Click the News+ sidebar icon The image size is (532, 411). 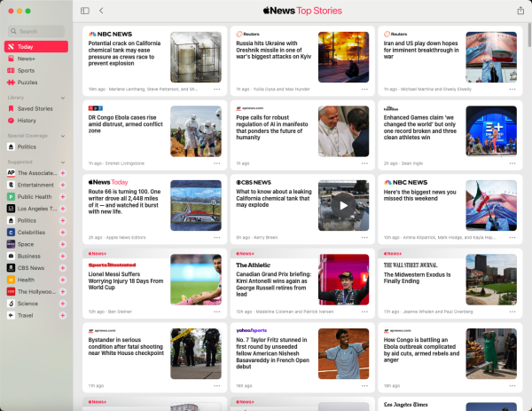click(11, 59)
